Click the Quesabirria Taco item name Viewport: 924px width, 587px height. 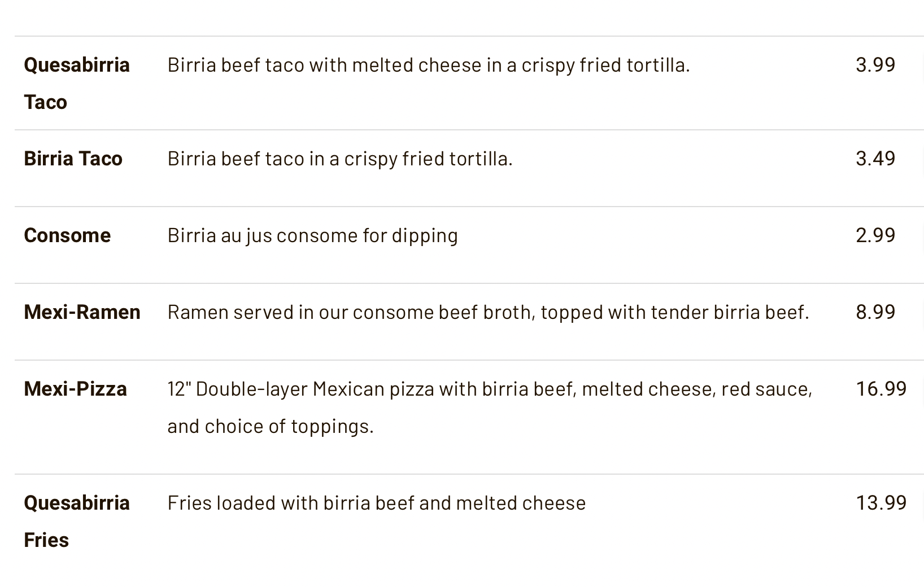76,83
